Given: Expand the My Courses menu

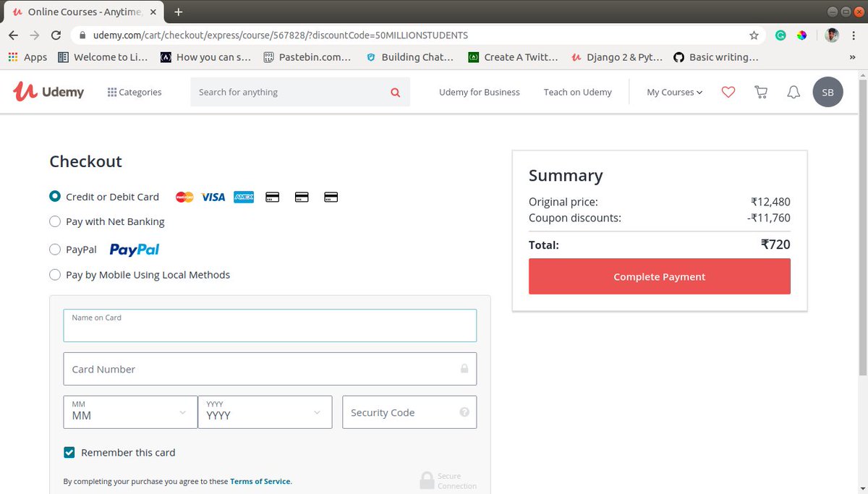Looking at the screenshot, I should pyautogui.click(x=674, y=92).
